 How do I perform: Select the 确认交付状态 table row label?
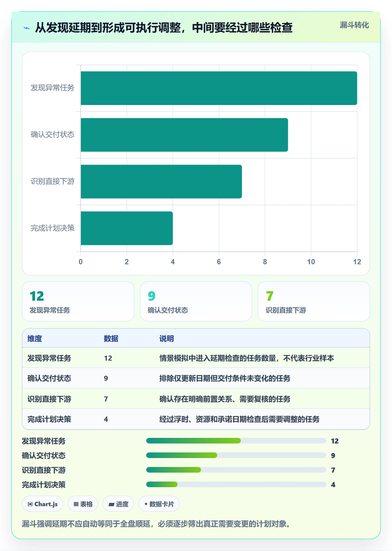click(x=49, y=378)
